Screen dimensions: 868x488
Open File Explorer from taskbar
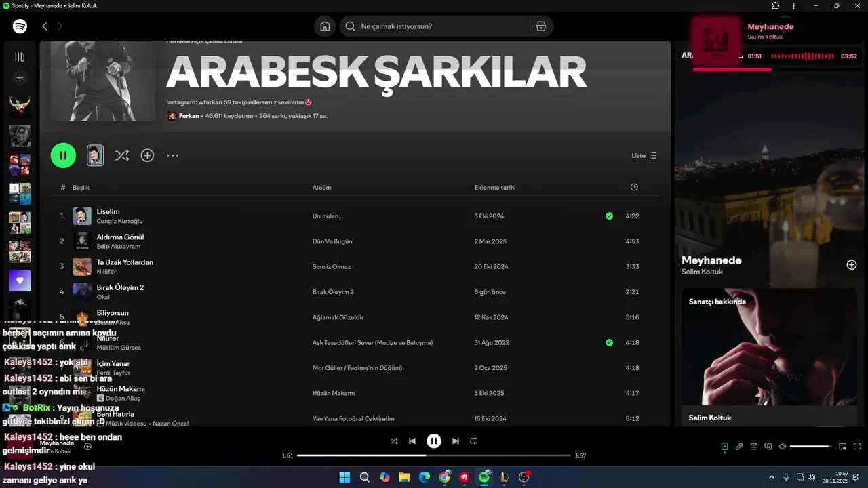pyautogui.click(x=404, y=477)
